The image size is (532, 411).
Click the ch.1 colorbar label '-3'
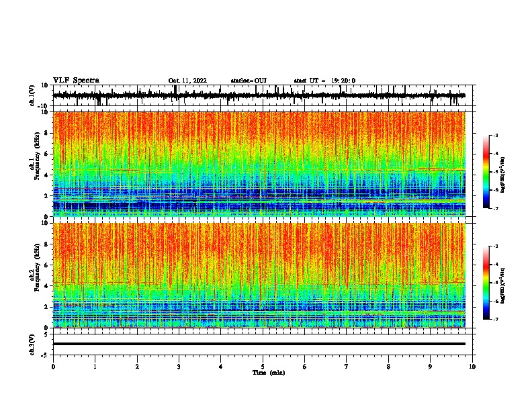point(496,135)
